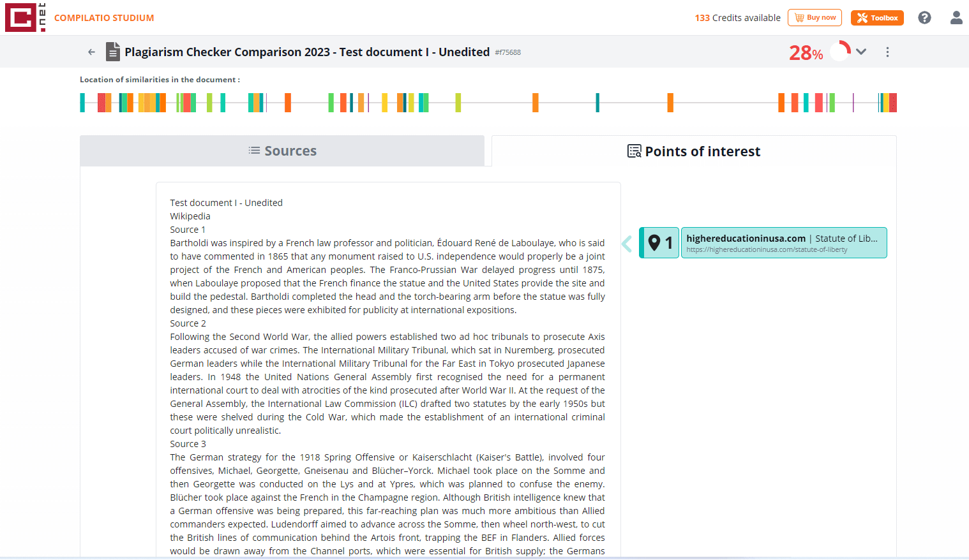Go back using the left arrow
Image resolution: width=969 pixels, height=560 pixels.
[x=91, y=52]
